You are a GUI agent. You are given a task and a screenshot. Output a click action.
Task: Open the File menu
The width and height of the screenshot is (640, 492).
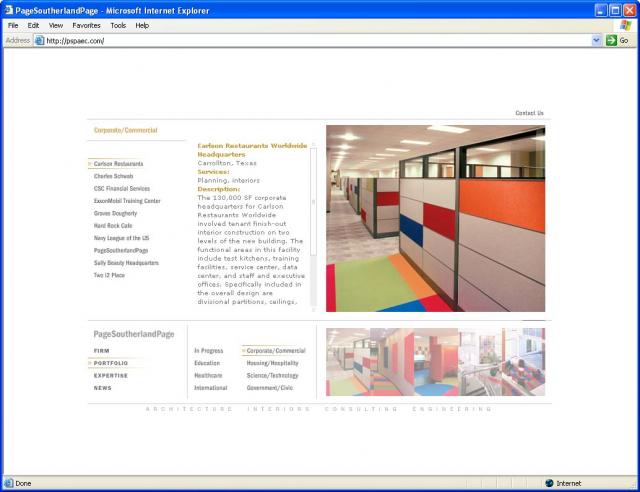[13, 25]
